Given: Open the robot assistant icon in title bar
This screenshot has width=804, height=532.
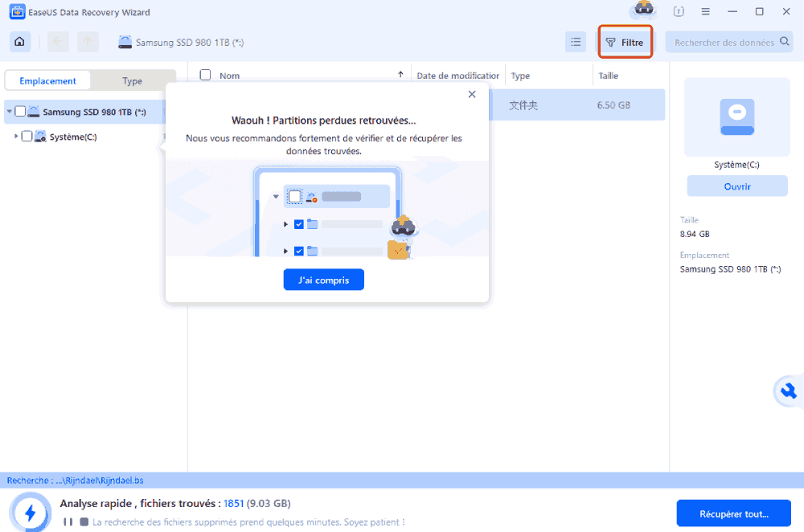Looking at the screenshot, I should (643, 10).
